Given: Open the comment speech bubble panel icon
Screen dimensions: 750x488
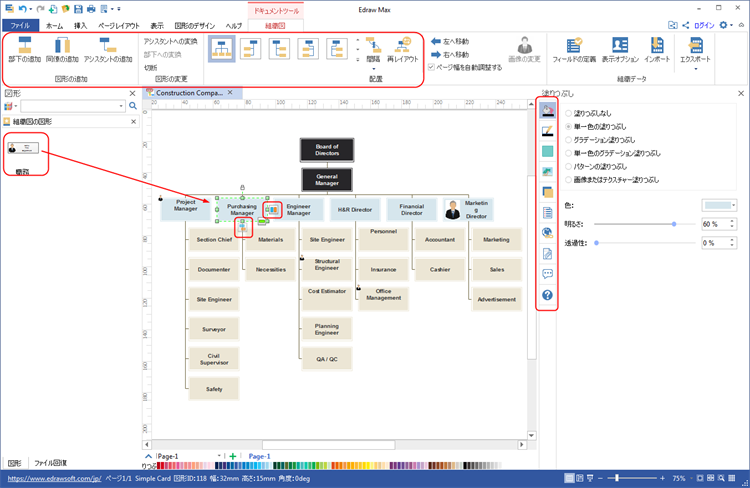Looking at the screenshot, I should click(x=548, y=274).
